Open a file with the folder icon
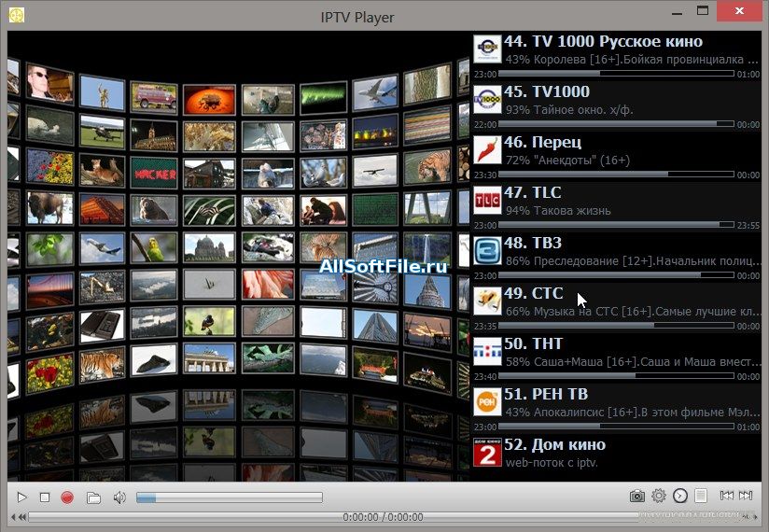Image resolution: width=769 pixels, height=532 pixels. tap(93, 497)
